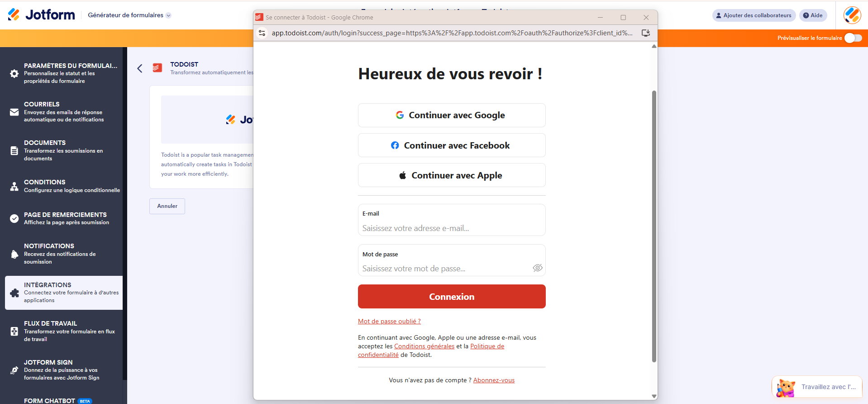
Task: Click the Facebook logo icon
Action: [x=395, y=145]
